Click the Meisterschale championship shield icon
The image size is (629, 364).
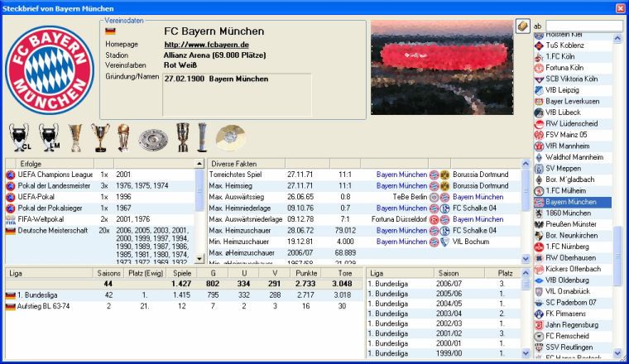coord(153,140)
